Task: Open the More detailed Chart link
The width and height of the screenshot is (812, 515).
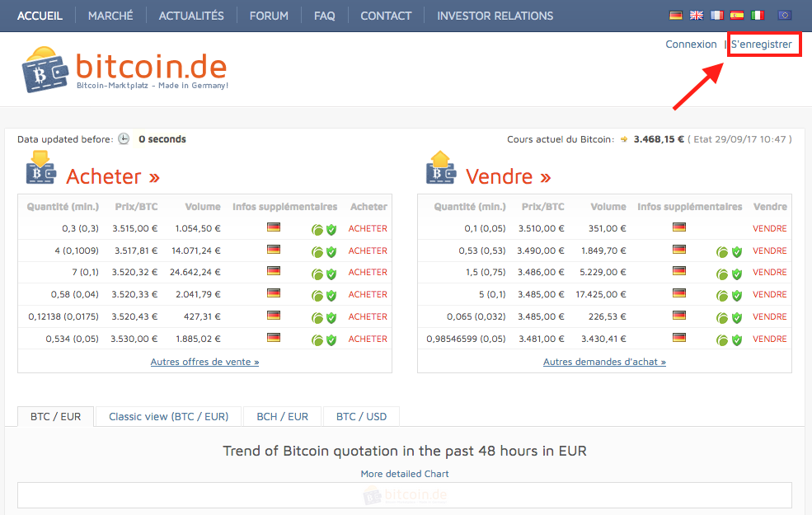Action: click(405, 474)
